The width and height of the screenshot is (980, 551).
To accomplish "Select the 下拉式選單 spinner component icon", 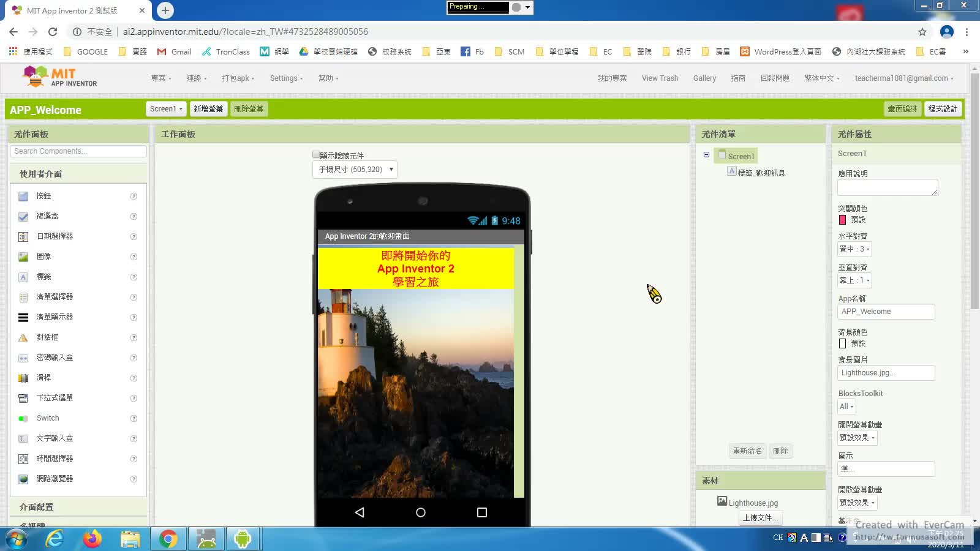I will tap(23, 399).
